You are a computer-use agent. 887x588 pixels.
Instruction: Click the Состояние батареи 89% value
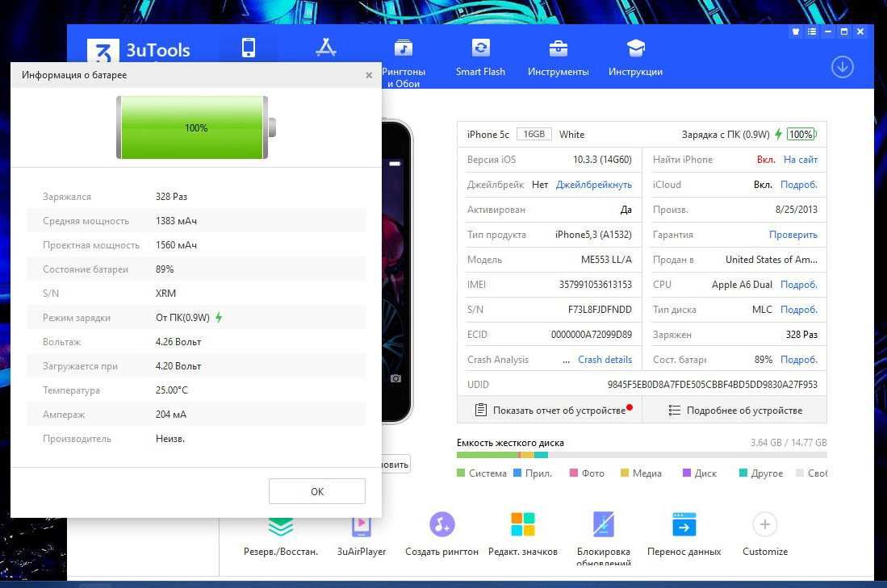click(165, 269)
